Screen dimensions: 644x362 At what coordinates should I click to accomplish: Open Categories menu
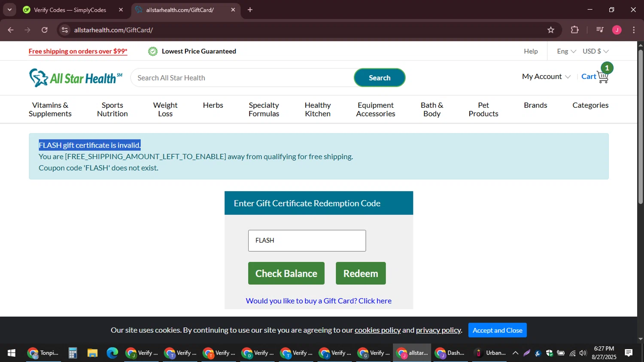click(x=590, y=105)
